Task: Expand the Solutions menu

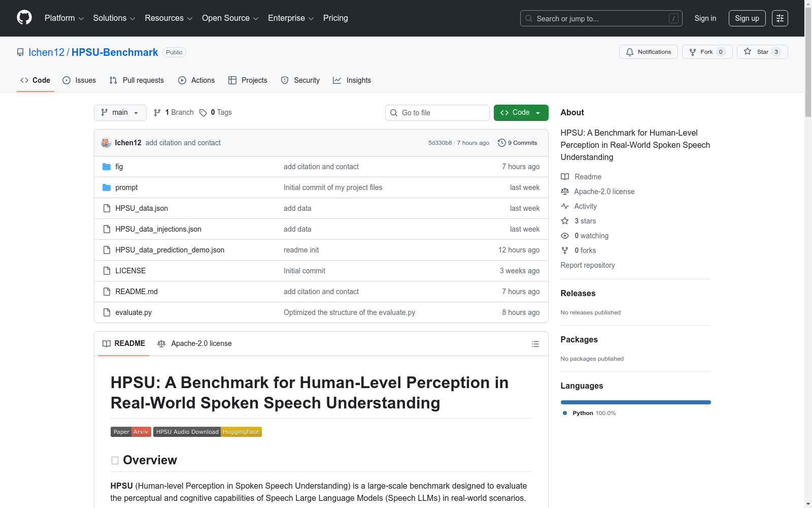Action: (x=114, y=18)
